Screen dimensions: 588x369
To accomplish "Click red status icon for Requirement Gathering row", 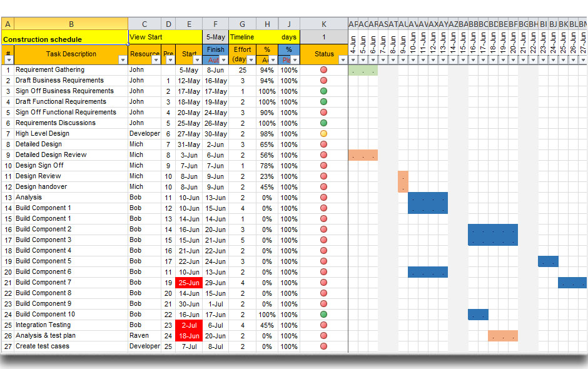I will point(323,69).
